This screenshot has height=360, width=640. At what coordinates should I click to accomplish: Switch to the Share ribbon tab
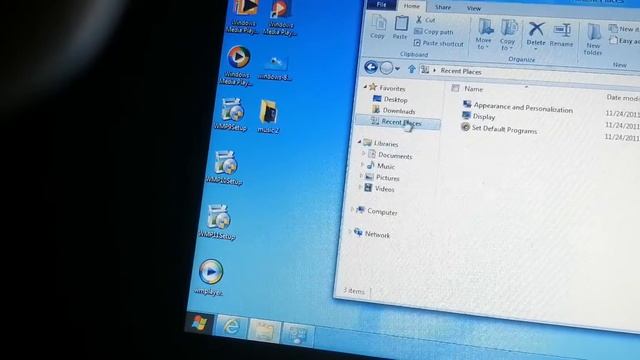click(x=443, y=7)
